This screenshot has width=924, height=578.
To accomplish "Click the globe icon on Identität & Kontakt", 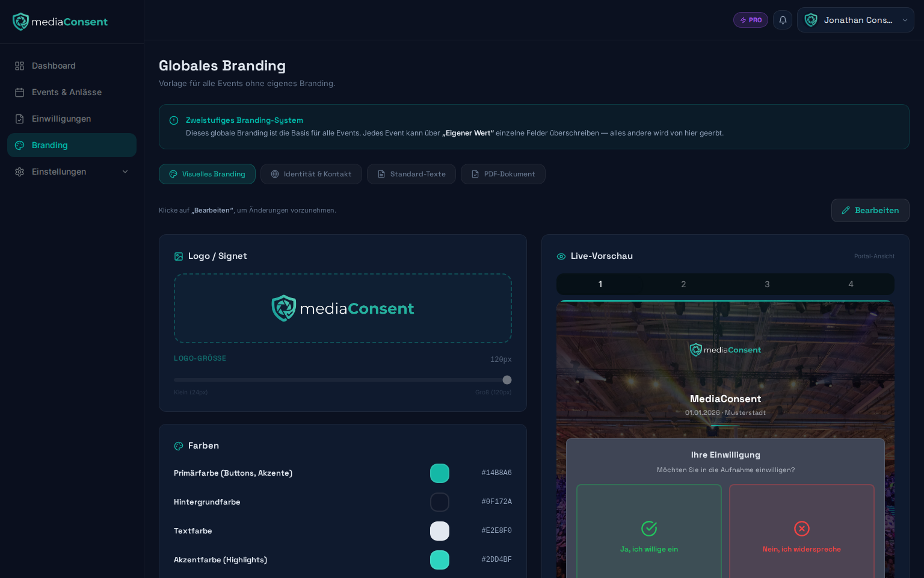I will [x=275, y=174].
